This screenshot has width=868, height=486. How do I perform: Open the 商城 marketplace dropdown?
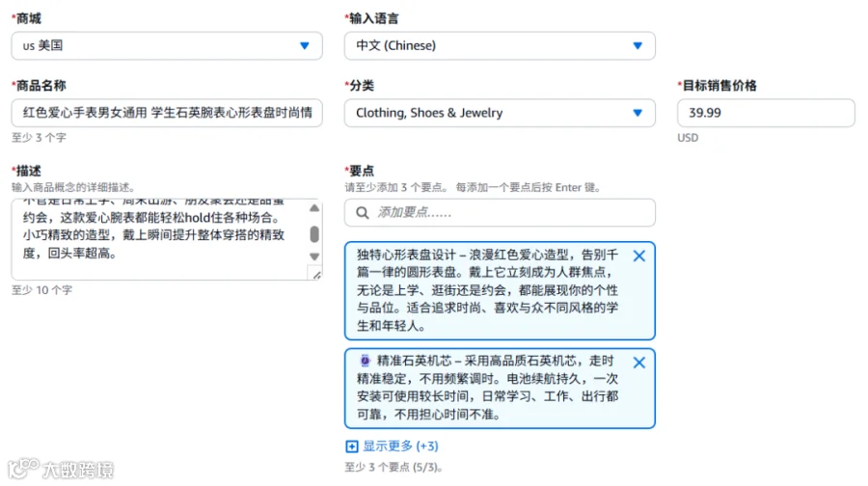point(167,46)
